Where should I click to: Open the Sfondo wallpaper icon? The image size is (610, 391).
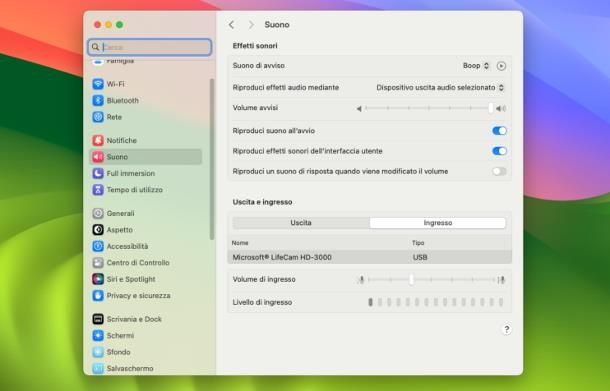98,352
